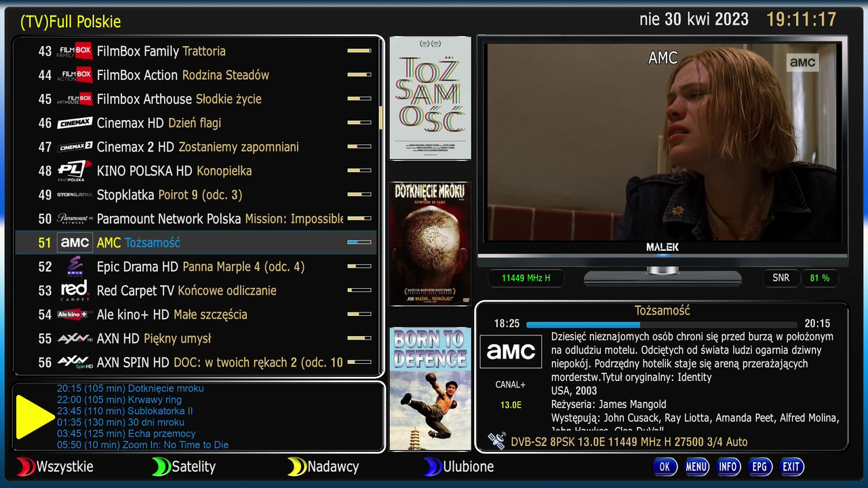This screenshot has height=488, width=868.
Task: Click the Paramount Network logo in list
Action: [x=75, y=219]
